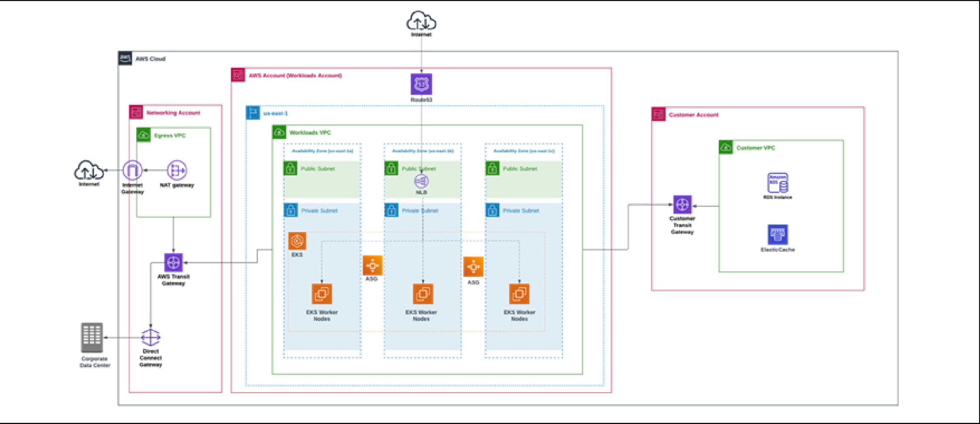The width and height of the screenshot is (980, 424).
Task: Click the ElastiCache icon
Action: click(x=777, y=235)
